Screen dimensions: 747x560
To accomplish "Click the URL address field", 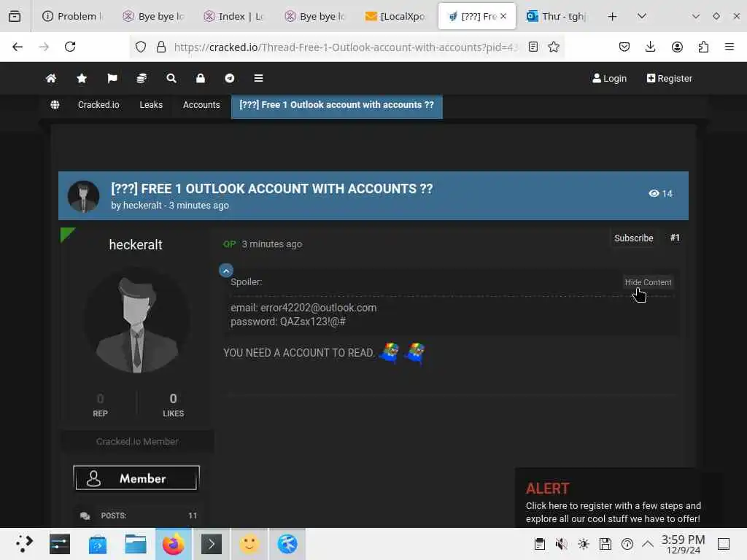I will click(x=347, y=47).
